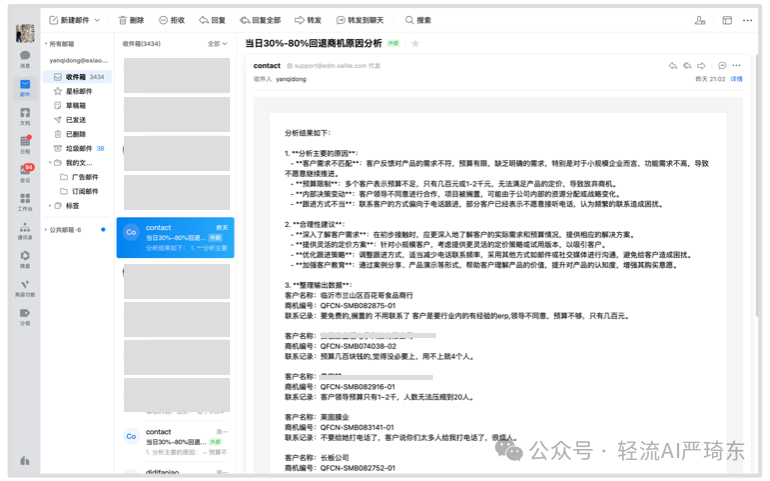Open 邮件 in the left app sidebar
Viewport: 770px width, 481px height.
tap(25, 88)
